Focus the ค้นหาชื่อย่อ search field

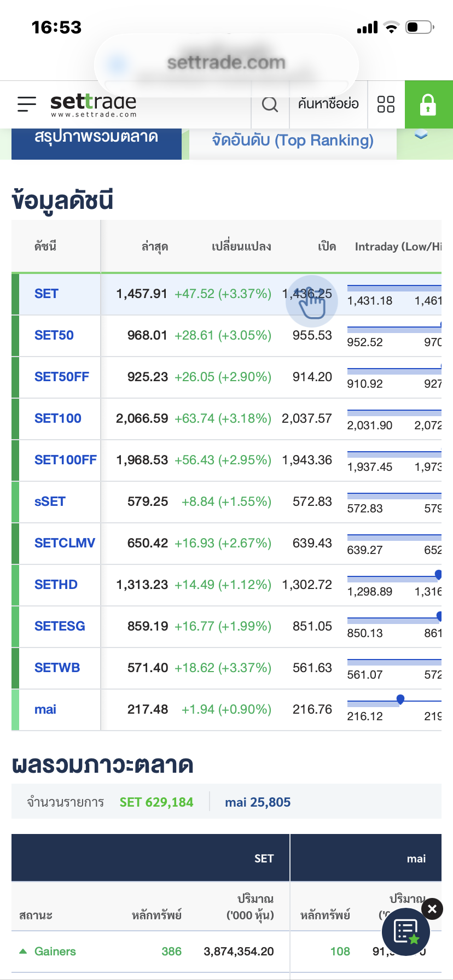tap(328, 104)
